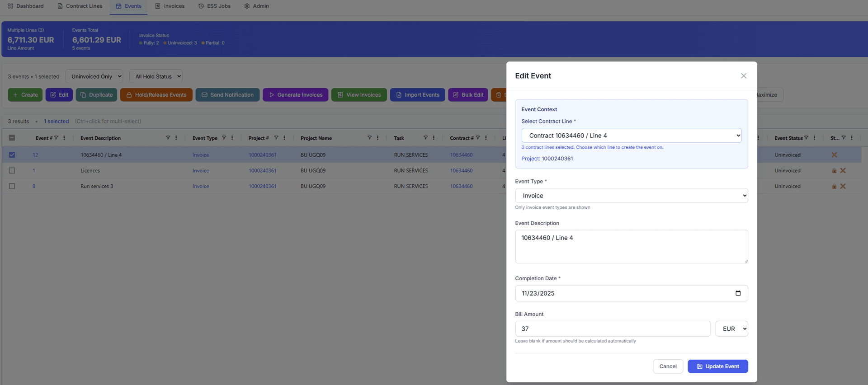This screenshot has width=868, height=385.
Task: Open the Select Contract Line dropdown
Action: [631, 136]
